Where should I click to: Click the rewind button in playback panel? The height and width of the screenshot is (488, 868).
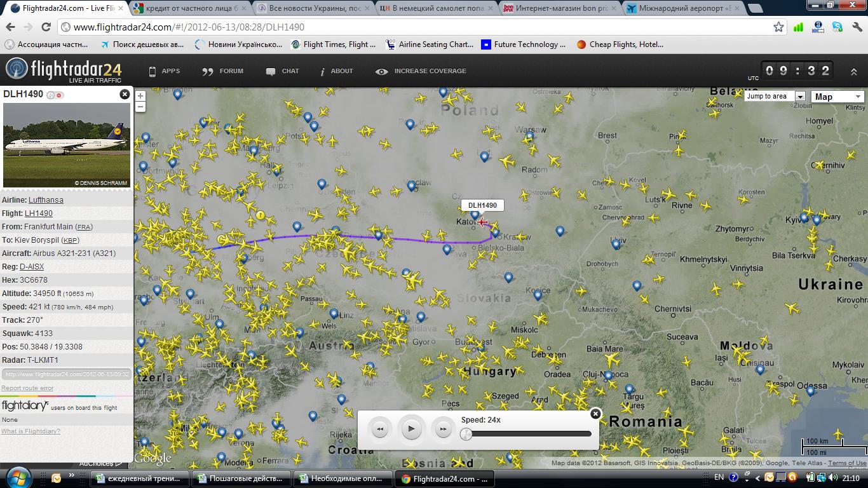pyautogui.click(x=380, y=430)
